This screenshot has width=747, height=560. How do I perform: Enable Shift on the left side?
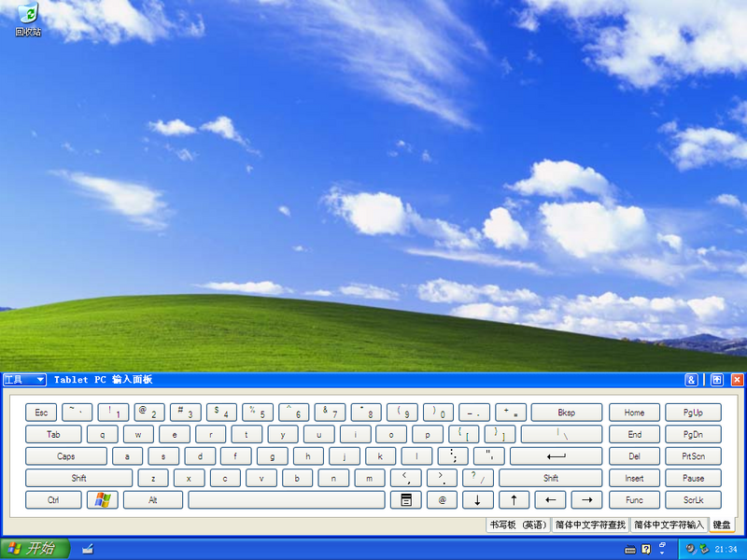pos(78,478)
